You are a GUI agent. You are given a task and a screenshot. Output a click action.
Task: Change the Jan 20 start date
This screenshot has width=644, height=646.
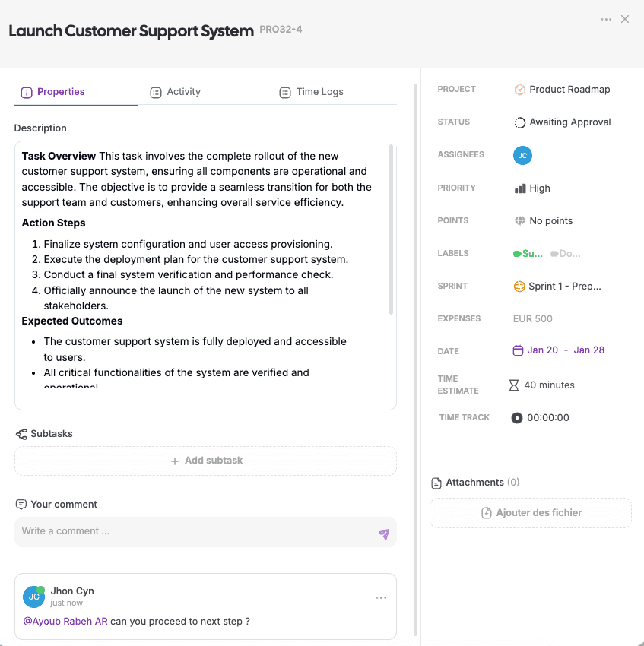coord(542,350)
